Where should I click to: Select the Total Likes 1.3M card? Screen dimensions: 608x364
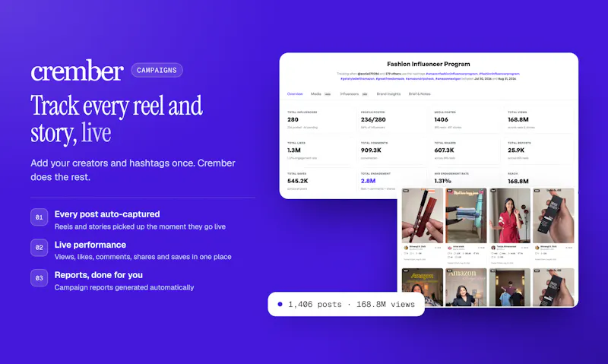click(319, 150)
